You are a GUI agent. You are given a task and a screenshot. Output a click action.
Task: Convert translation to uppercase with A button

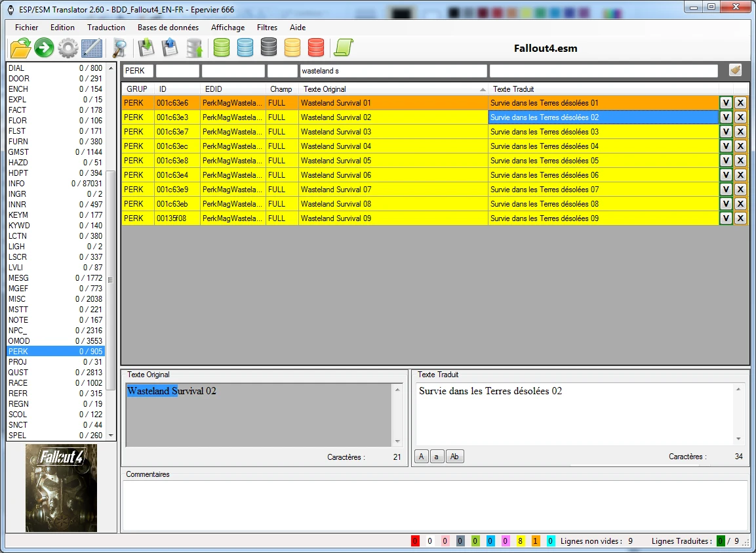pyautogui.click(x=421, y=457)
